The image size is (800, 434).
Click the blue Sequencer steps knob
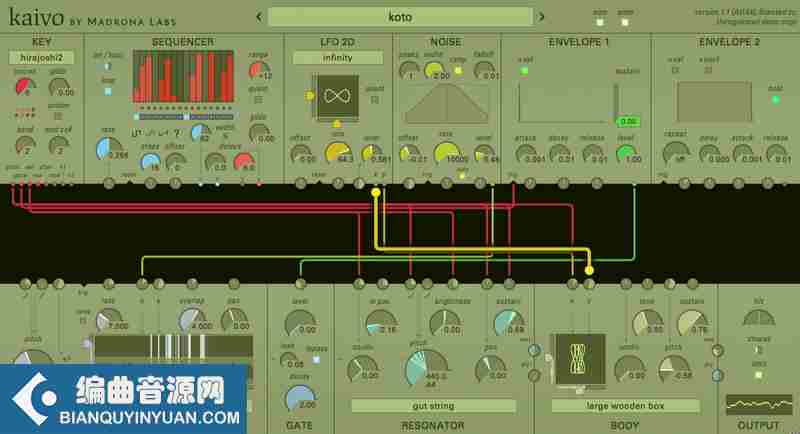(x=150, y=162)
